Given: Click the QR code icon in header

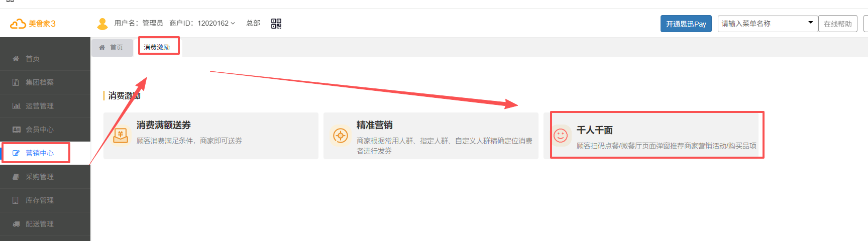Looking at the screenshot, I should tap(276, 24).
